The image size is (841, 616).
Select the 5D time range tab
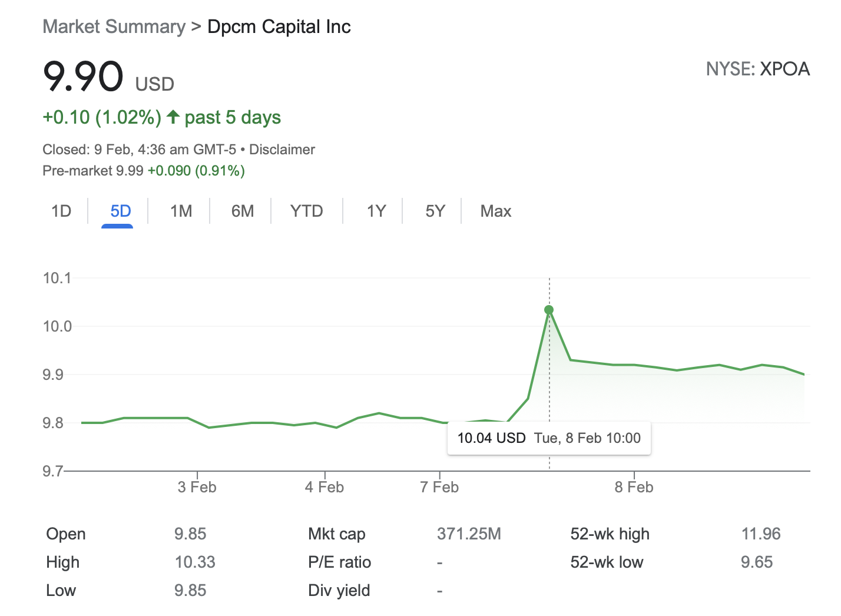(x=121, y=211)
